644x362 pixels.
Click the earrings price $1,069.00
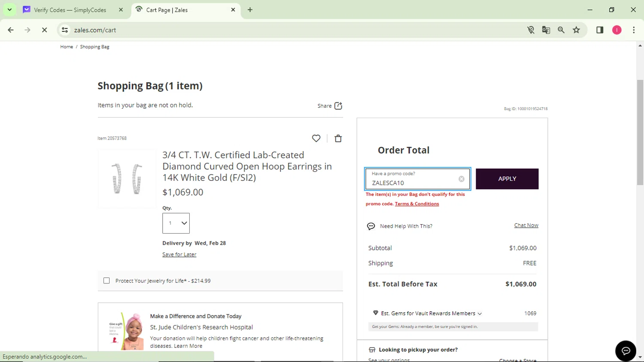pyautogui.click(x=183, y=192)
